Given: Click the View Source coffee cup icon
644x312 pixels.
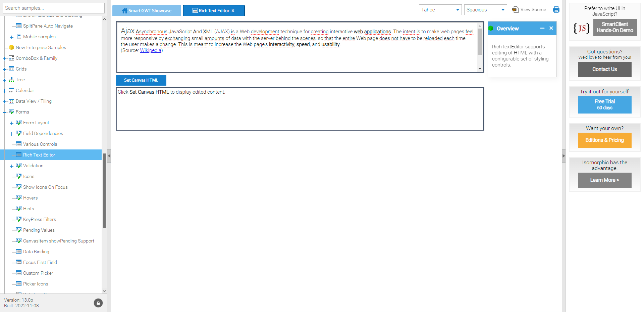Looking at the screenshot, I should pyautogui.click(x=515, y=10).
